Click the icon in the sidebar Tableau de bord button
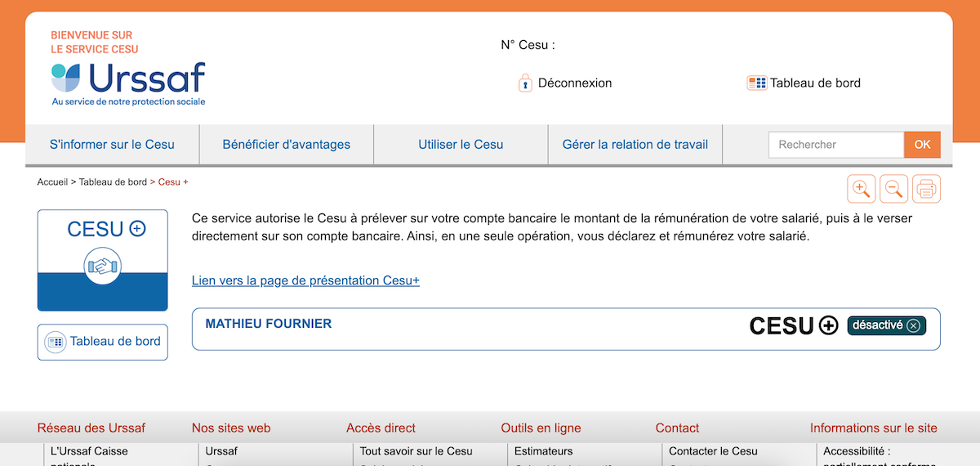This screenshot has height=466, width=980. [x=55, y=342]
